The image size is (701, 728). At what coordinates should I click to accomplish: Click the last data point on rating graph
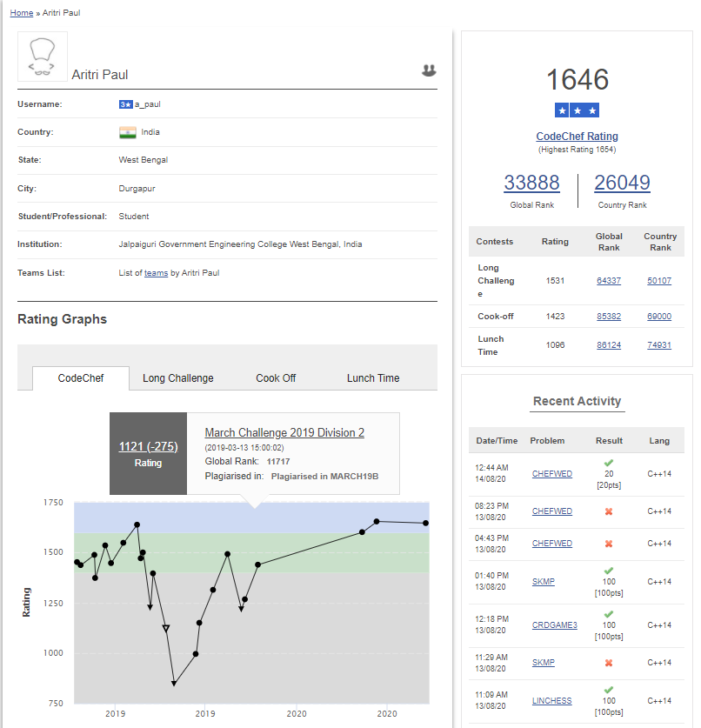[x=425, y=524]
